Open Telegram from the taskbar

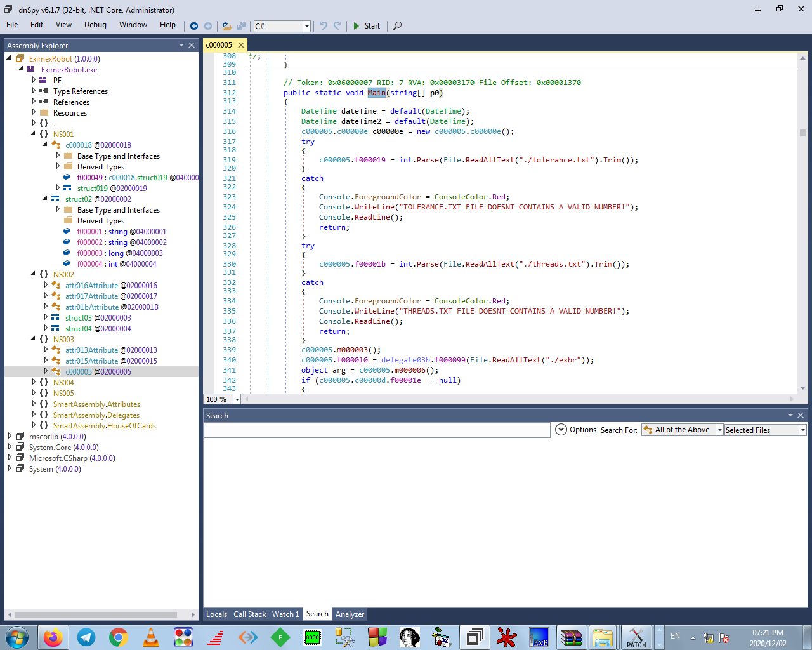(86, 637)
